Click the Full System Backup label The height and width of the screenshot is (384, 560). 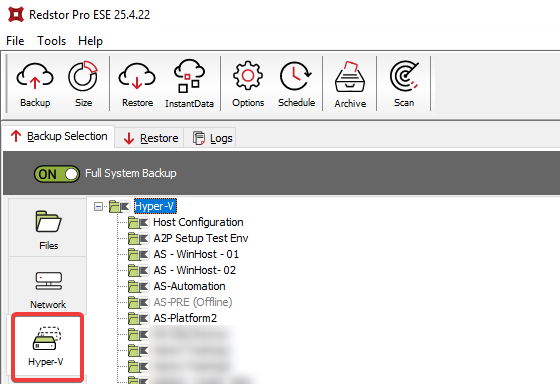(131, 173)
